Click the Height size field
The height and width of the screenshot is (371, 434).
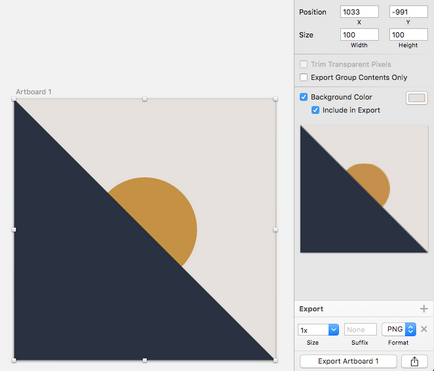click(x=408, y=35)
